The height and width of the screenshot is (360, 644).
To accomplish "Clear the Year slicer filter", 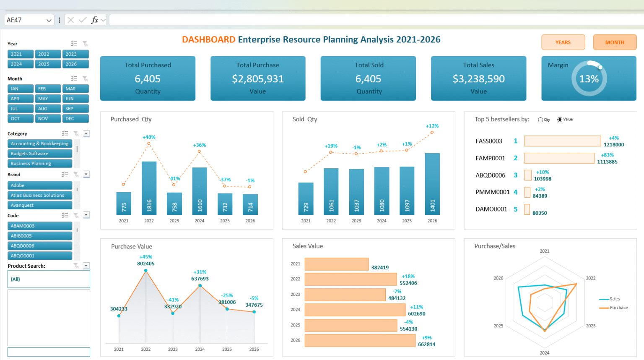I will [x=85, y=44].
